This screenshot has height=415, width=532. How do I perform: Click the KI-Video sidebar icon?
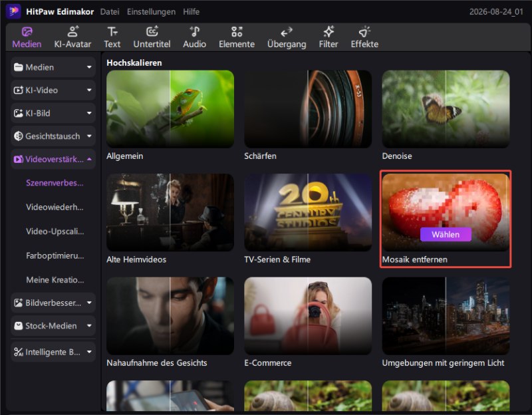(x=19, y=90)
